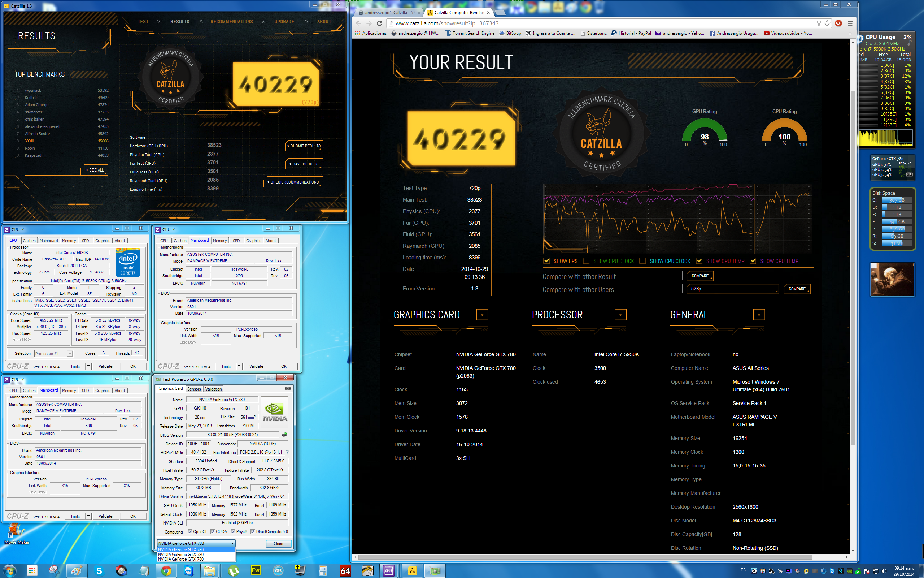Open the GPU selector dropdown in GPU-Z
The width and height of the screenshot is (924, 578).
[x=196, y=543]
